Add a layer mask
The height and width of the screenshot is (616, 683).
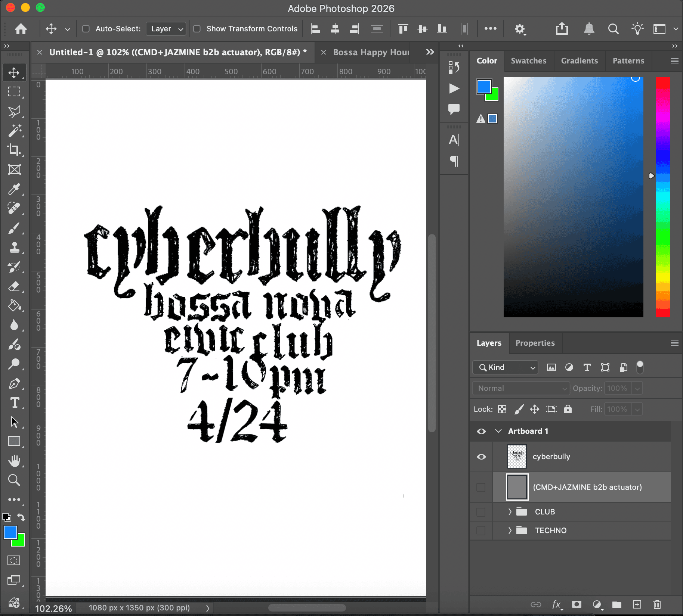click(x=577, y=604)
